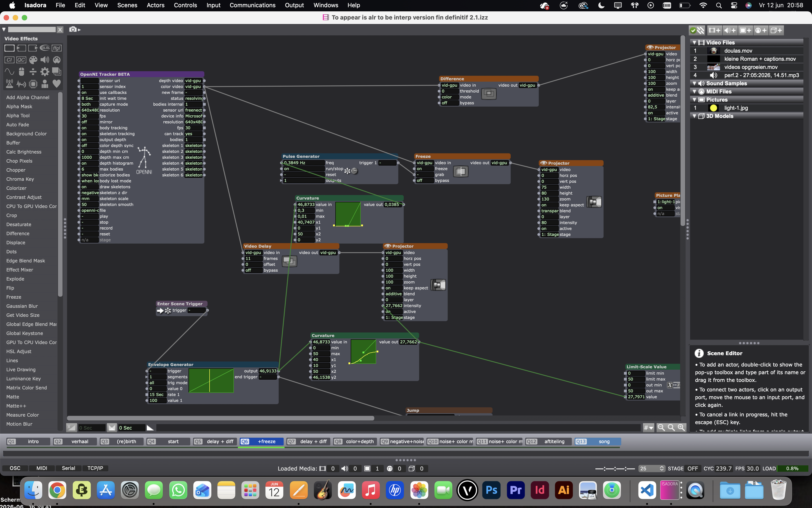Viewport: 812px width, 508px height.
Task: Click the add picture button
Action: pos(745,30)
